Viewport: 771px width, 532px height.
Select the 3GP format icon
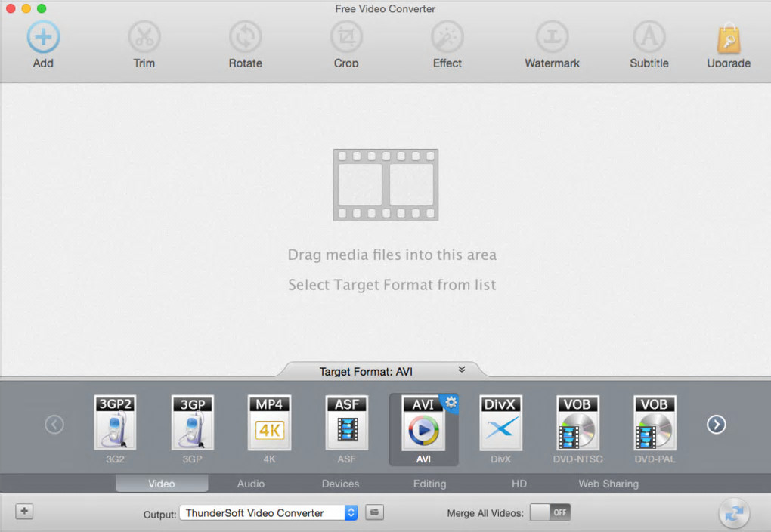(x=192, y=423)
